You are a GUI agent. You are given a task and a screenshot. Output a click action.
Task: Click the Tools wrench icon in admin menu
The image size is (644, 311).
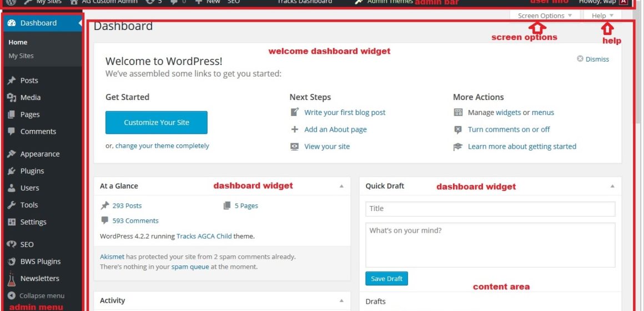click(x=12, y=205)
